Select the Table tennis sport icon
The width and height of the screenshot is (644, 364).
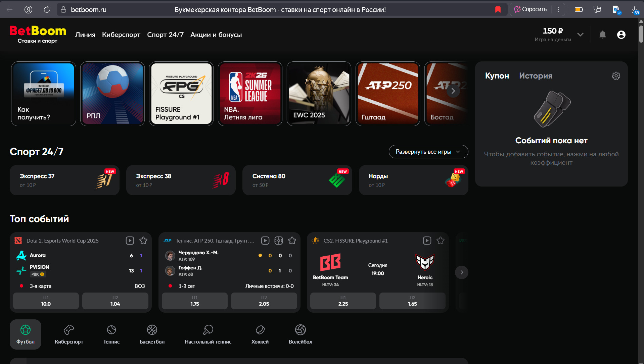coord(208,334)
